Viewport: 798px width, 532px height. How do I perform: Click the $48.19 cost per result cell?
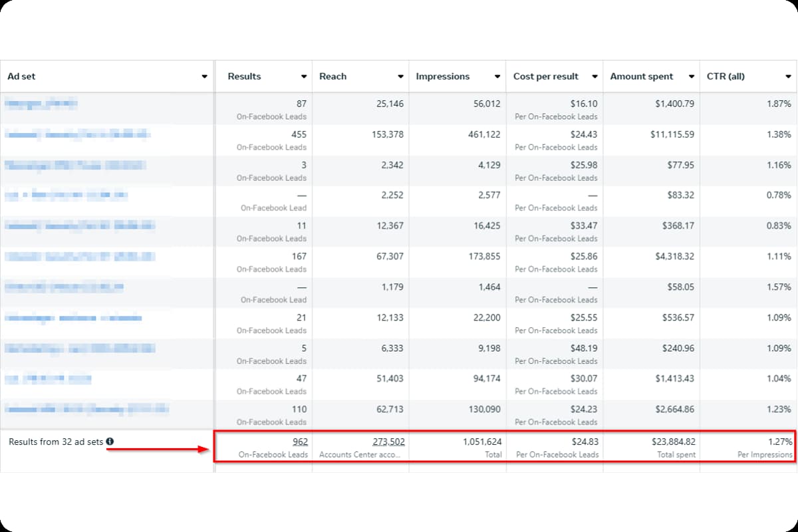coord(583,348)
